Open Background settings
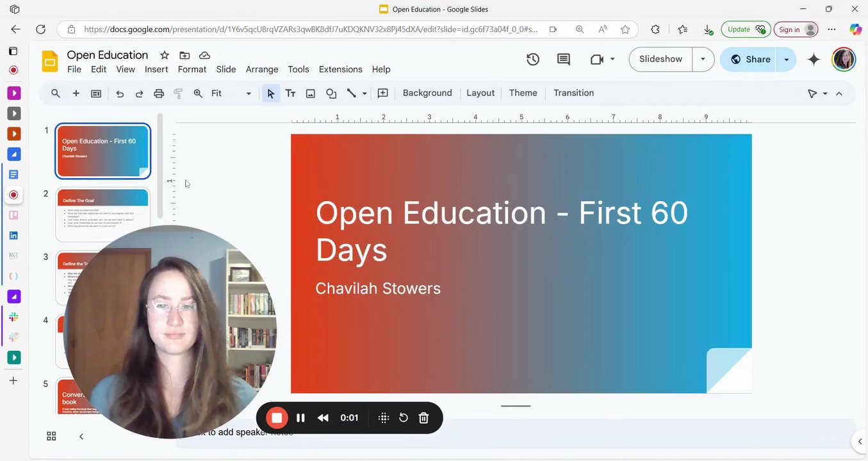868x461 pixels. [x=427, y=93]
